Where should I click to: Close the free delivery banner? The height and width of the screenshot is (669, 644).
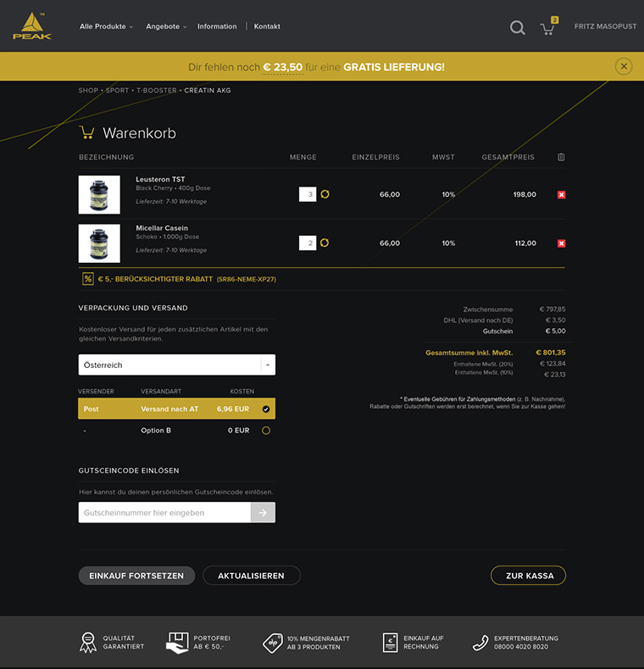tap(624, 66)
